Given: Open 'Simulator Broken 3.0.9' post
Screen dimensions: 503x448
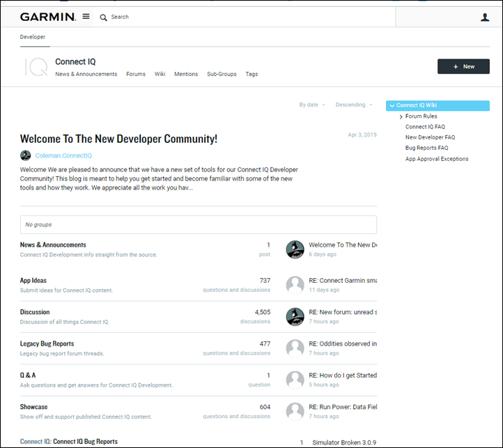Looking at the screenshot, I should 344,442.
